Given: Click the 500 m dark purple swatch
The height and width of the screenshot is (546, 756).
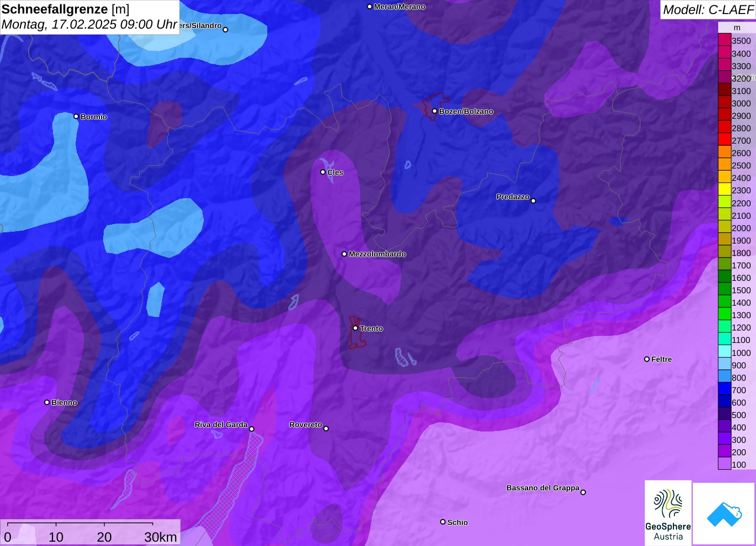Looking at the screenshot, I should [725, 414].
